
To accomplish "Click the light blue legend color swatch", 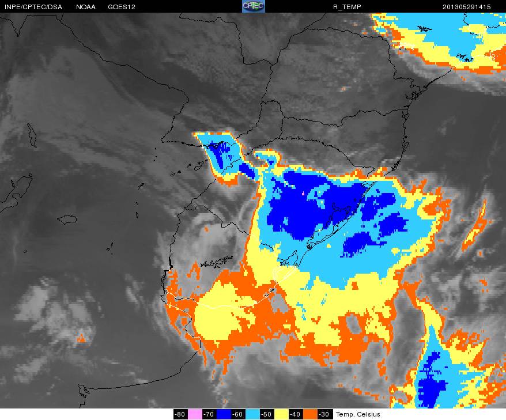I will coord(252,414).
